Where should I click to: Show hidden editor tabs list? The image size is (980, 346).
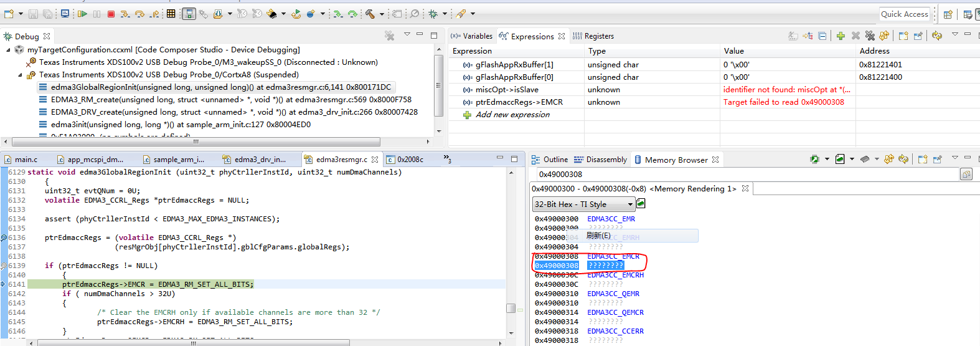pyautogui.click(x=447, y=159)
